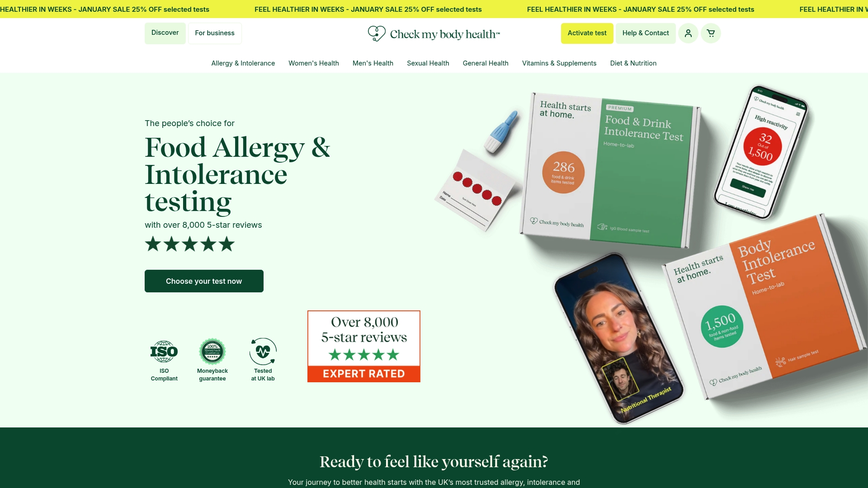The height and width of the screenshot is (488, 868).
Task: Select the Discover toggle tab
Action: point(165,33)
